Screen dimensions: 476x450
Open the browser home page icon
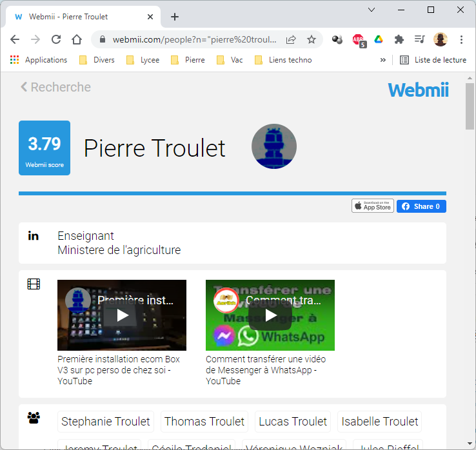point(77,39)
